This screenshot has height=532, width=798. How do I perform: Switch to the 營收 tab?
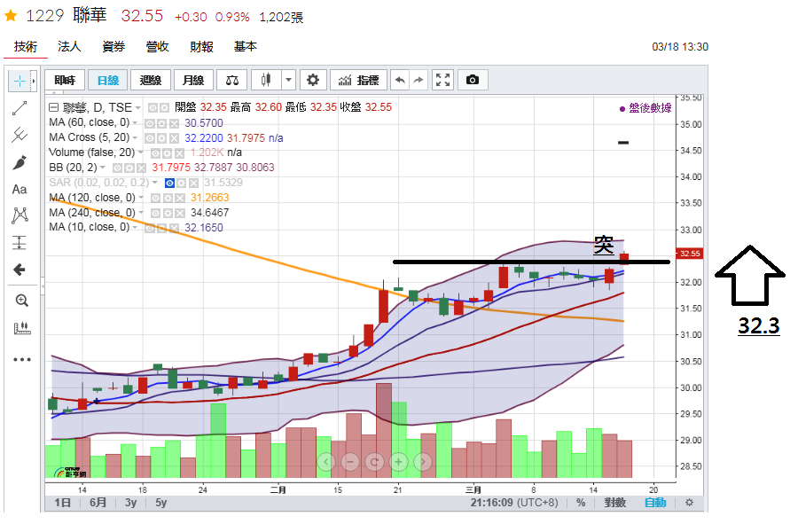pos(157,47)
